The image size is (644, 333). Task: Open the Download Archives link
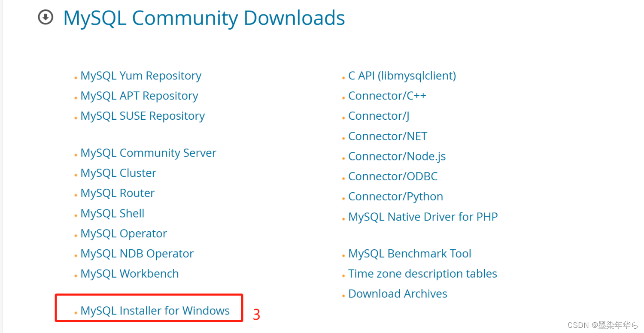398,294
